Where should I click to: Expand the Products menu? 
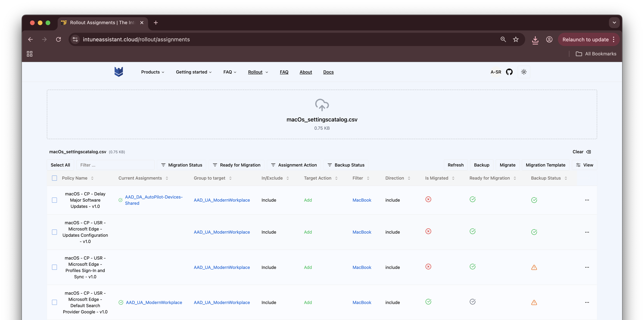[x=153, y=72]
